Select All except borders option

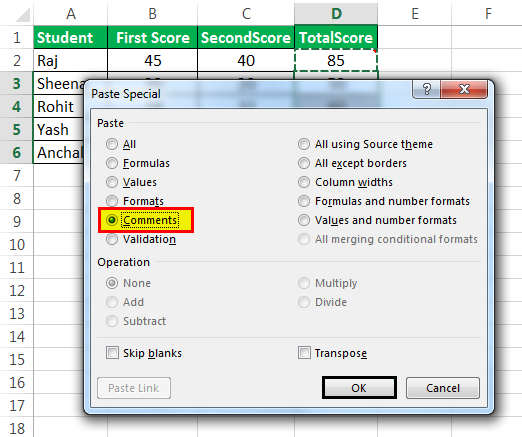pos(352,163)
